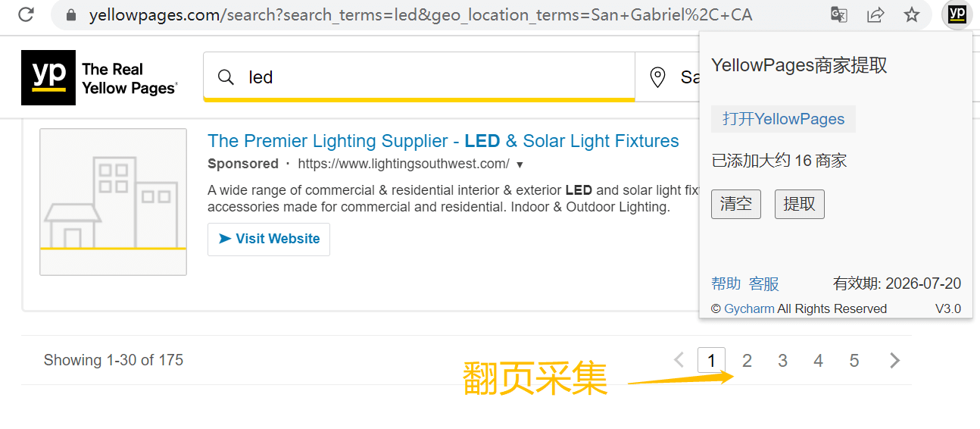Open the Premier Lighting Supplier listing thumbnail
980x429 pixels.
click(113, 202)
